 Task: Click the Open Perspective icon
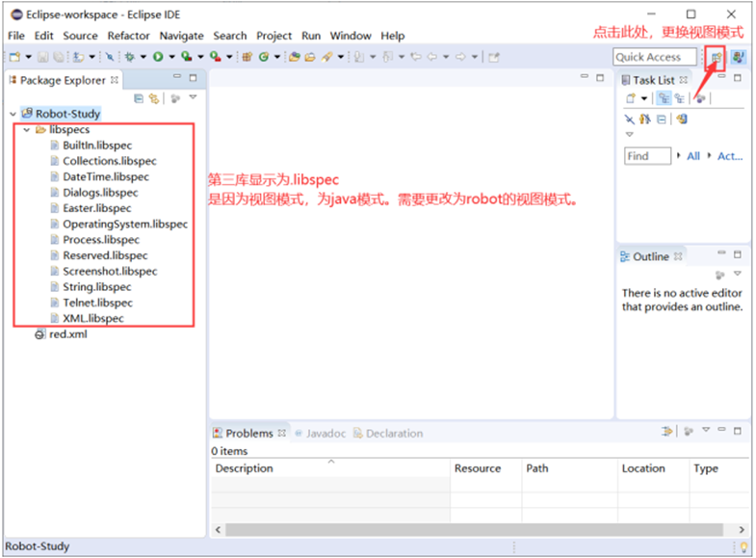coord(717,58)
